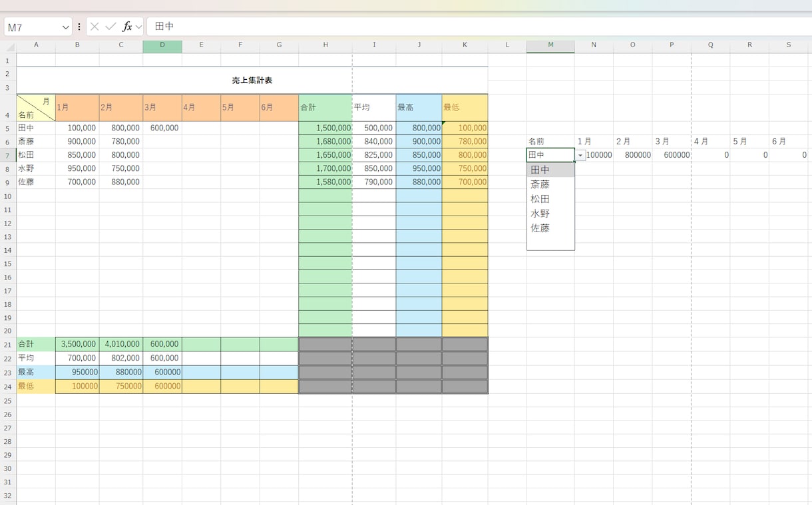Click the 松田 name cell in column A
Image resolution: width=812 pixels, height=505 pixels.
36,155
